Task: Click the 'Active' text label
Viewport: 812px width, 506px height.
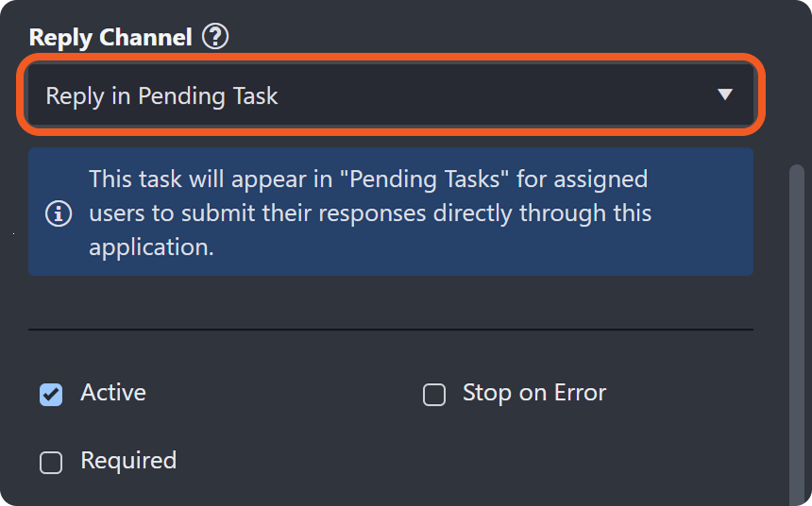Action: [113, 393]
